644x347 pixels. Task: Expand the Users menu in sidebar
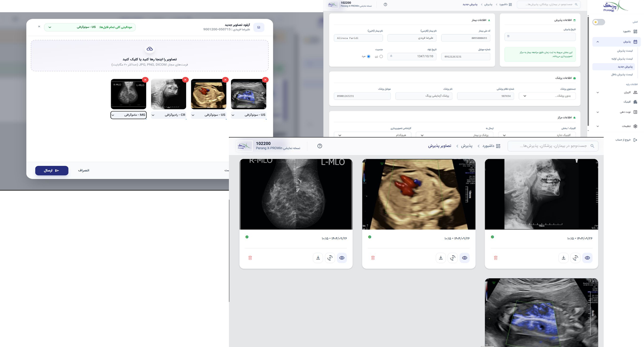coord(617,92)
